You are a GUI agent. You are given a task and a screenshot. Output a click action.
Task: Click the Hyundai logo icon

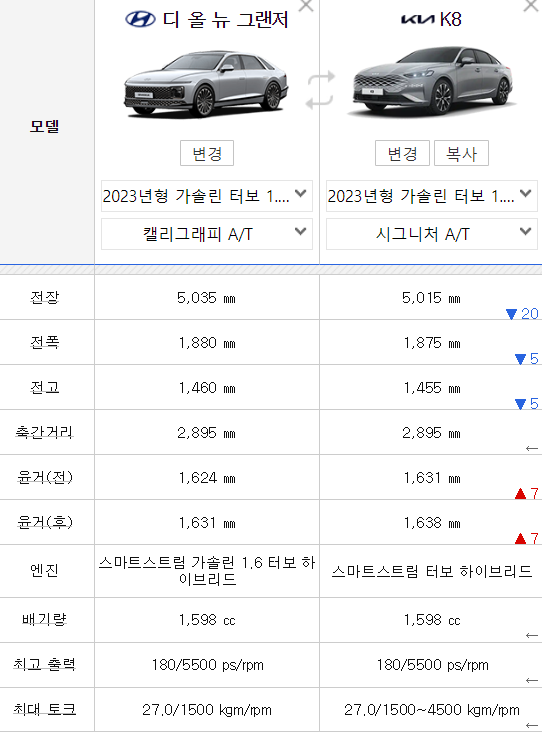point(140,19)
